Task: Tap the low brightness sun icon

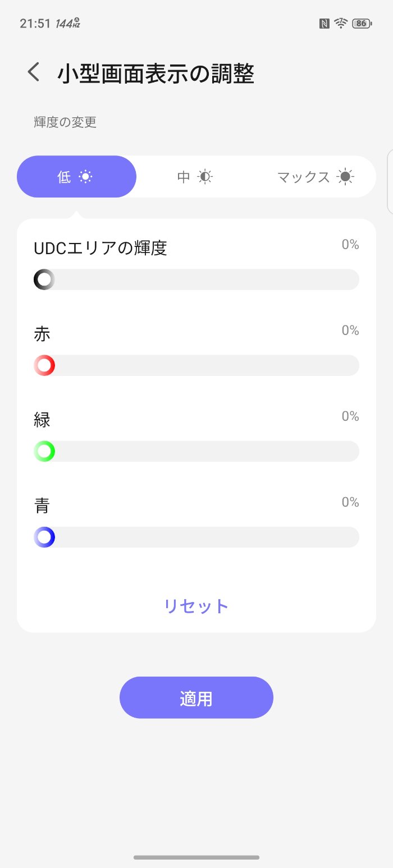Action: pos(85,177)
